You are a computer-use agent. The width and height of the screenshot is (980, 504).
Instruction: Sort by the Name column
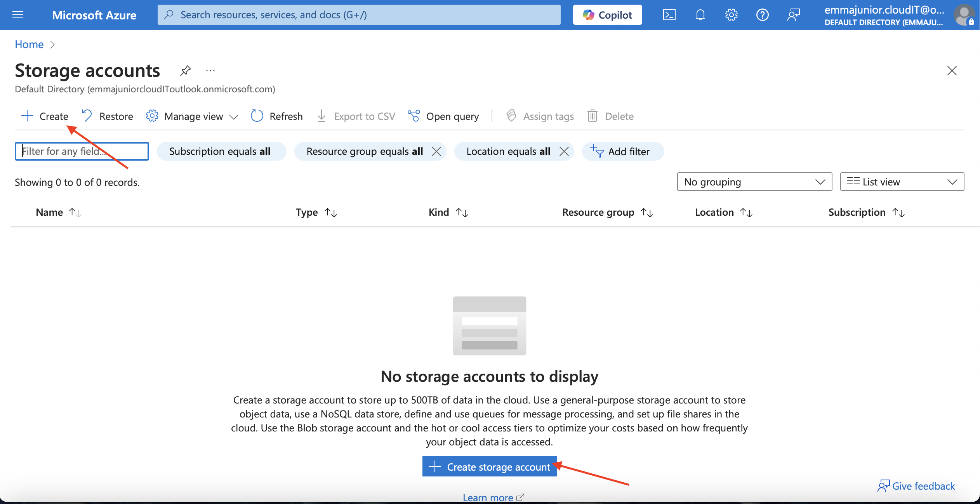58,212
